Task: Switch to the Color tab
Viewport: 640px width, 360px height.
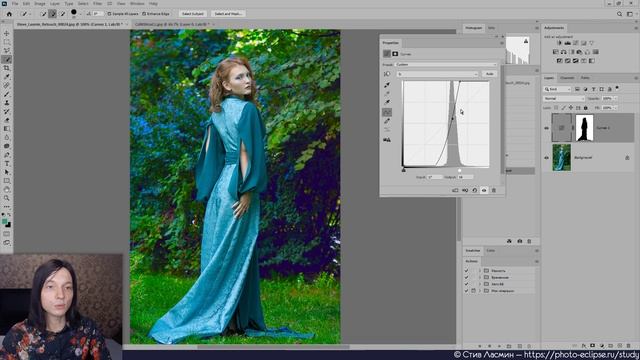Action: [x=491, y=250]
